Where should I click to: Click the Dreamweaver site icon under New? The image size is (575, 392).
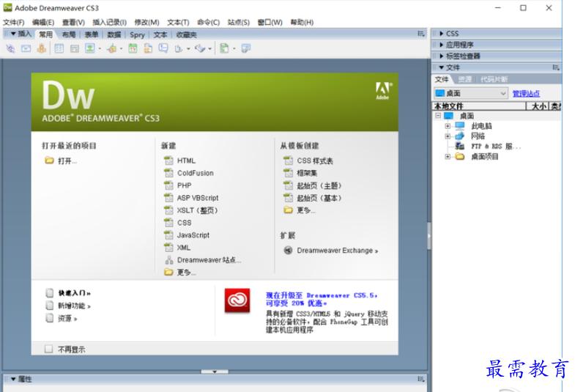click(169, 260)
